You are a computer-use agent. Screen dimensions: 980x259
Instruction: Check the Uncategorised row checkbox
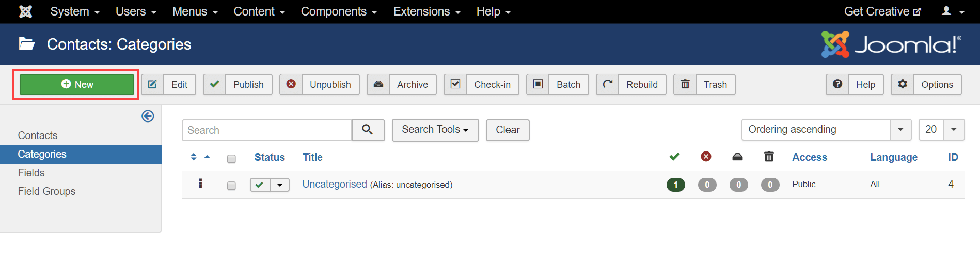[231, 186]
